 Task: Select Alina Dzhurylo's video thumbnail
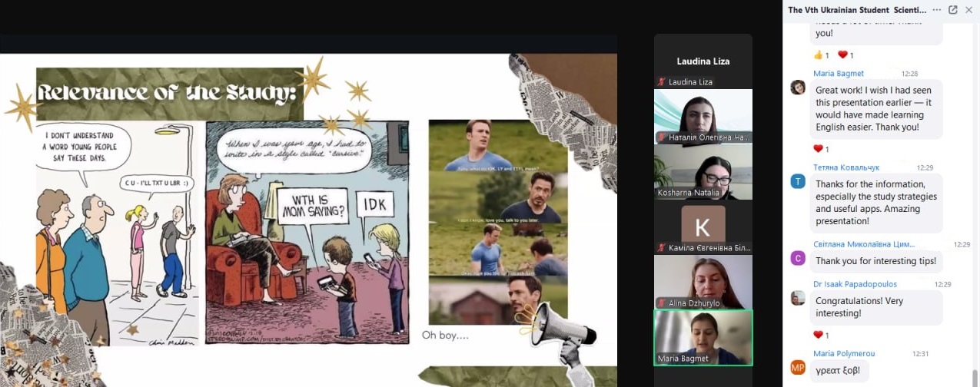click(703, 281)
